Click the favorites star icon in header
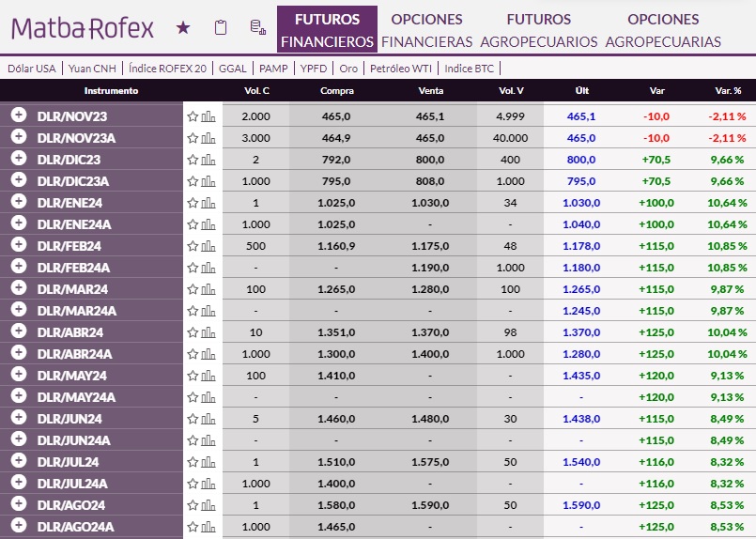 point(183,28)
